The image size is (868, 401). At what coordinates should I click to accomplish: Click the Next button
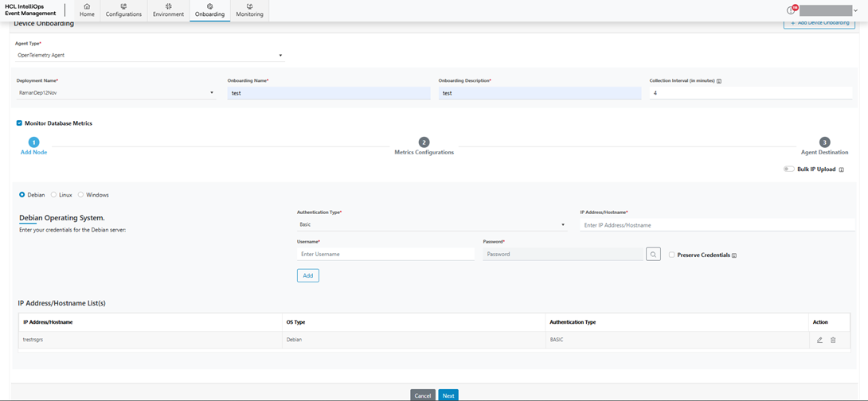(x=448, y=395)
